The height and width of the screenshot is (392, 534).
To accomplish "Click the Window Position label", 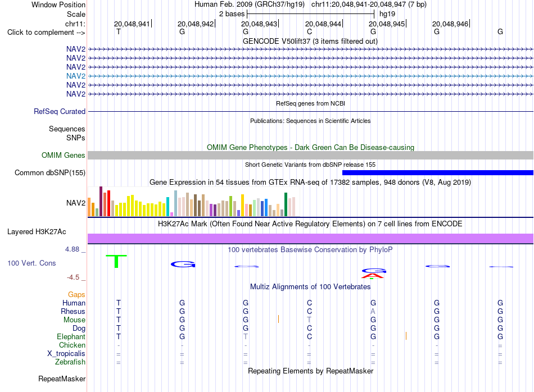I will (58, 4).
